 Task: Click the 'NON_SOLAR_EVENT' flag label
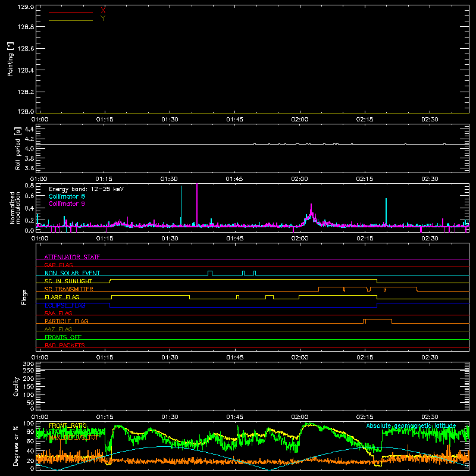[x=72, y=273]
